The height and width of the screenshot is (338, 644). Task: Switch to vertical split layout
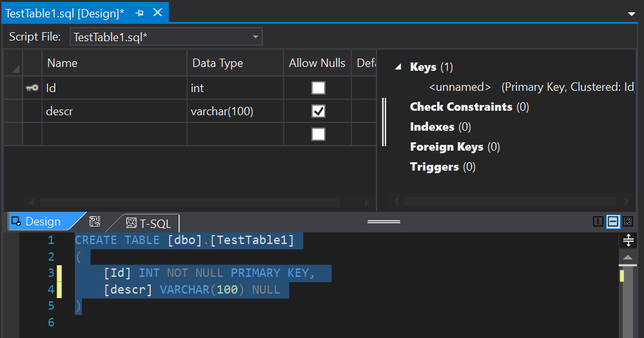point(598,221)
